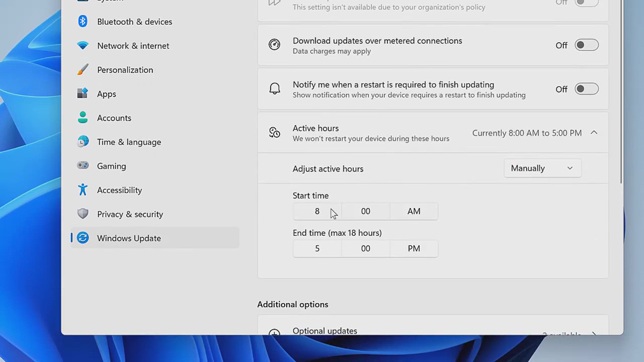This screenshot has width=644, height=362.
Task: Toggle Download updates over metered connections
Action: (586, 45)
